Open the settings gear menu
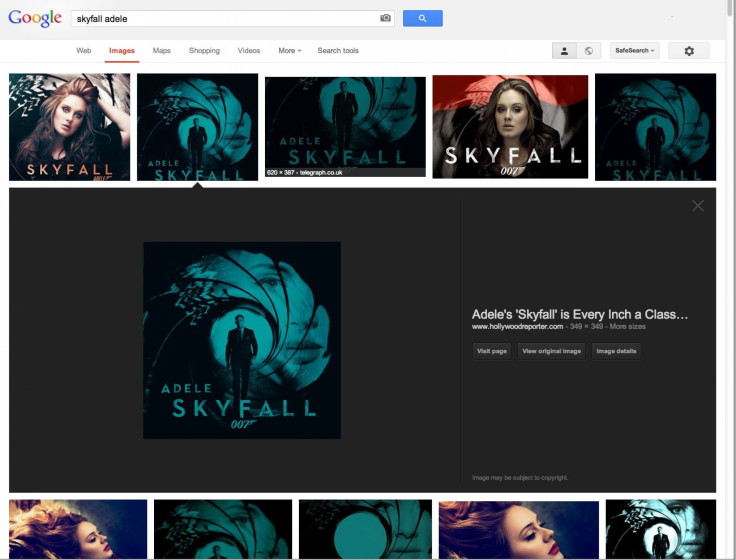This screenshot has width=736, height=560. (689, 51)
